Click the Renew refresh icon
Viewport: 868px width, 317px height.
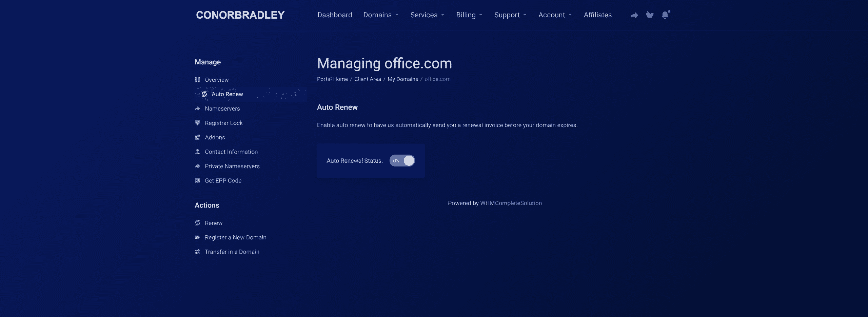(x=197, y=223)
